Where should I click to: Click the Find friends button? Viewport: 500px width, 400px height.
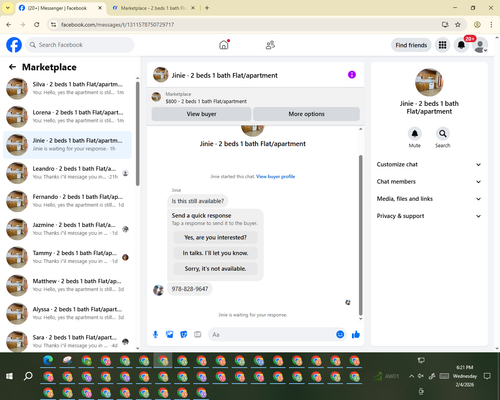pos(411,45)
